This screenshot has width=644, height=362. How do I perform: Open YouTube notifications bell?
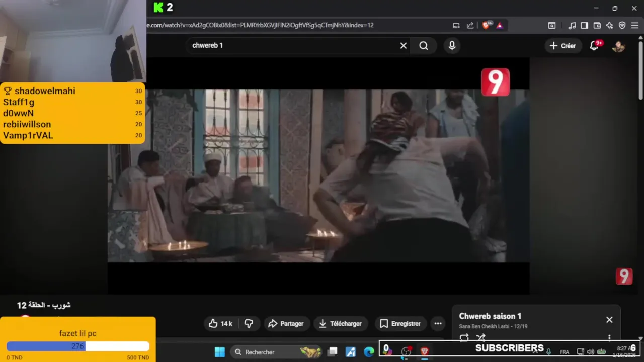(594, 46)
